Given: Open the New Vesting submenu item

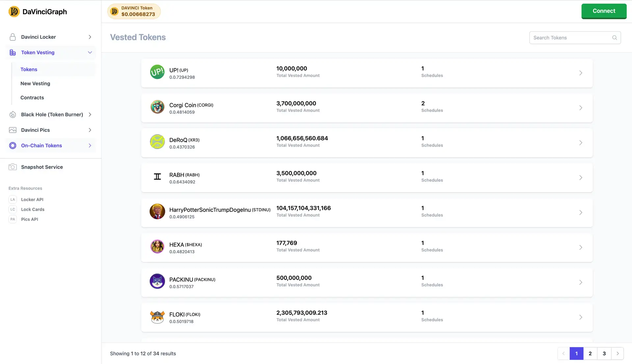Looking at the screenshot, I should click(x=35, y=84).
